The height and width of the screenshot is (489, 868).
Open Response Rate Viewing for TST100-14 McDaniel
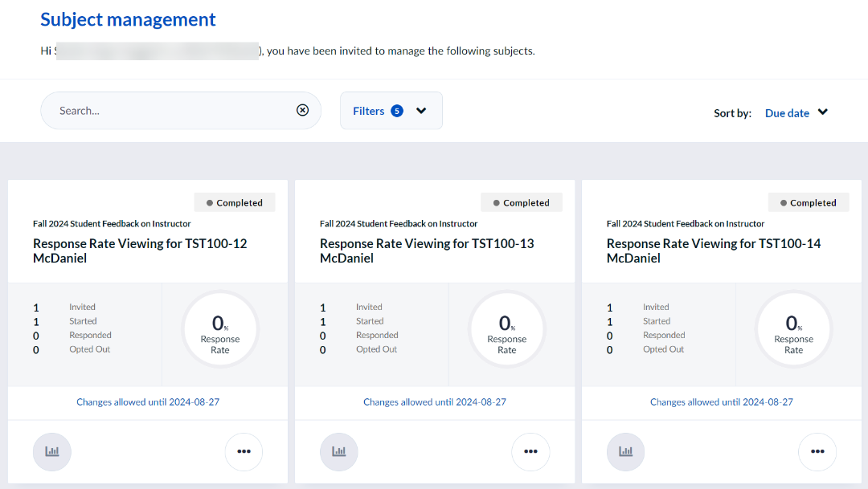click(714, 251)
